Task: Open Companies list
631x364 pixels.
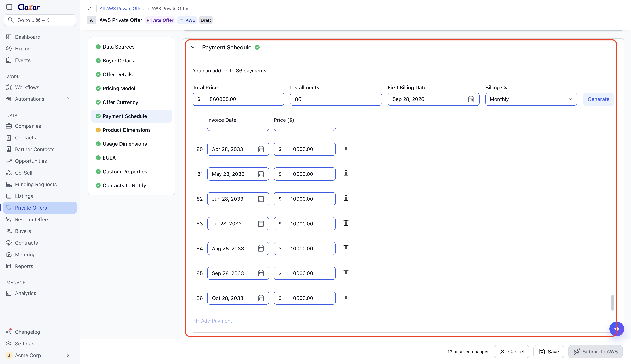Action: pyautogui.click(x=40, y=126)
